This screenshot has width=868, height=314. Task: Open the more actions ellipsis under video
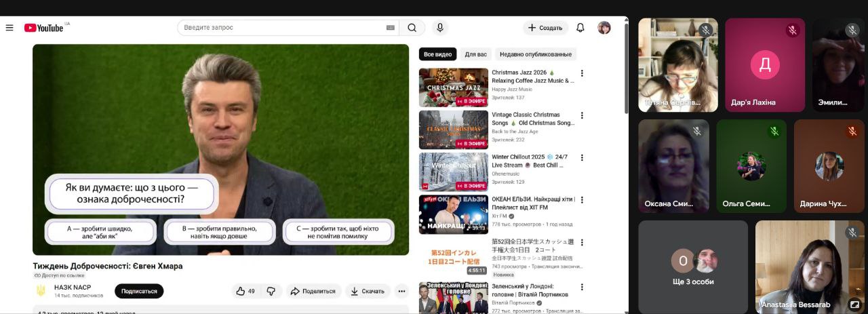[x=402, y=291]
